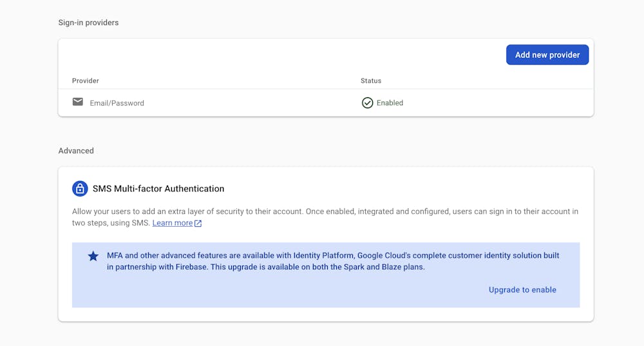Click the star icon in the info banner

point(93,256)
